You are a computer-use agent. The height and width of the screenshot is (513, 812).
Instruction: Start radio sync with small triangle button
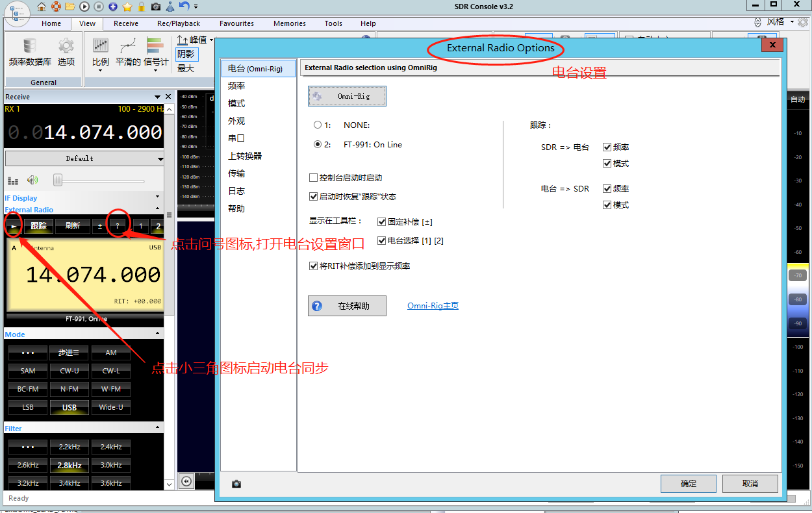point(14,226)
